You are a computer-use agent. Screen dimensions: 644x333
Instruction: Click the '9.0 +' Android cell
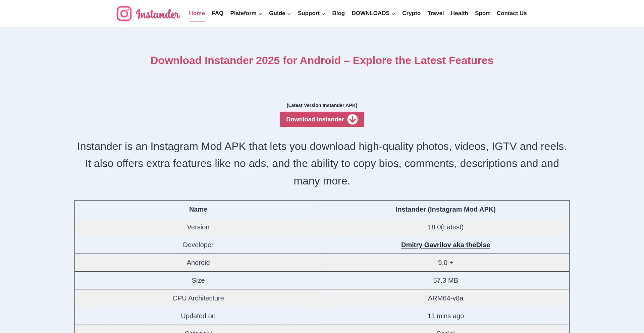[445, 263]
